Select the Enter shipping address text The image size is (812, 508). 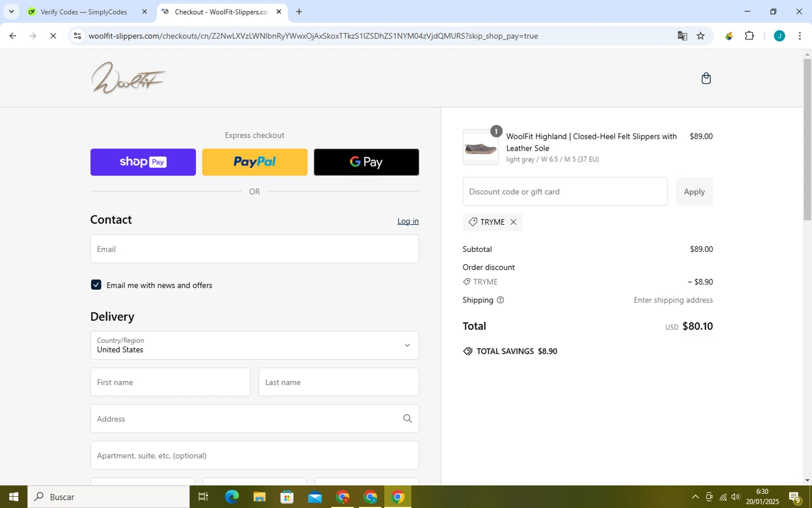click(x=673, y=300)
